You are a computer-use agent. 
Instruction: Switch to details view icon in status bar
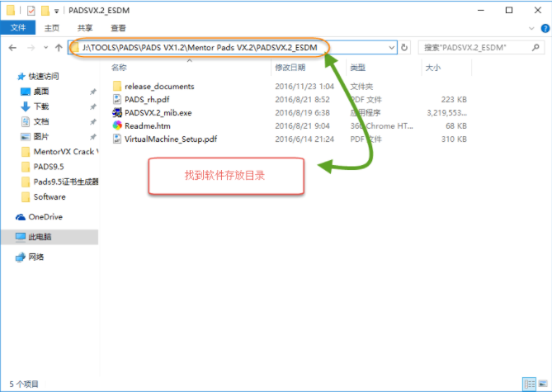529,385
